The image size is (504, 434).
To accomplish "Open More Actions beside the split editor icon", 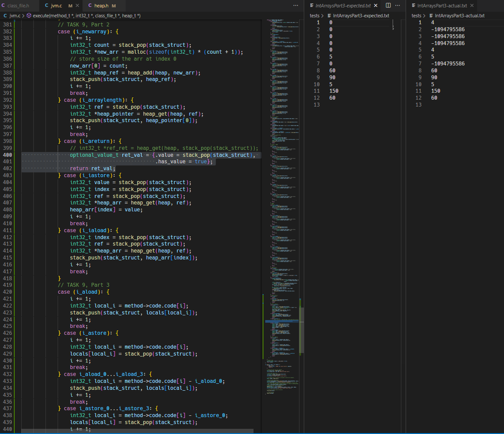I will click(398, 6).
